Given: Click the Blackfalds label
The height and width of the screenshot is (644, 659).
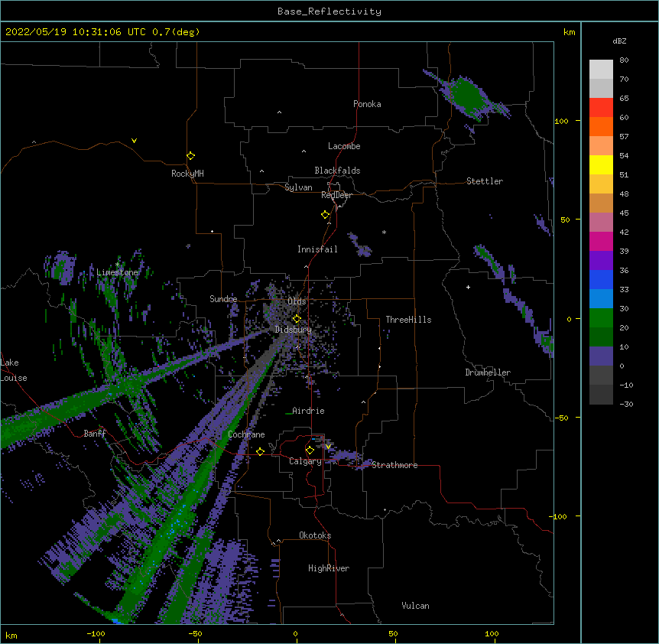Looking at the screenshot, I should click(337, 171).
